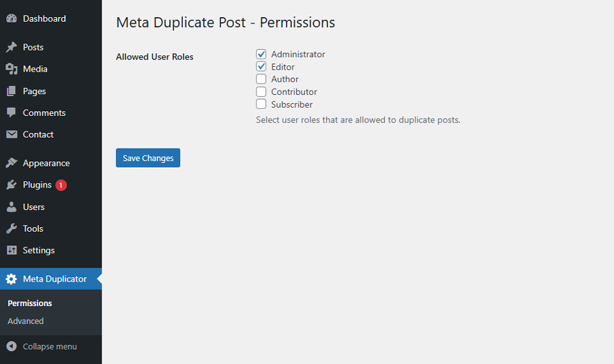This screenshot has width=614, height=364.
Task: Click the Collapse menu arrow icon
Action: [12, 346]
